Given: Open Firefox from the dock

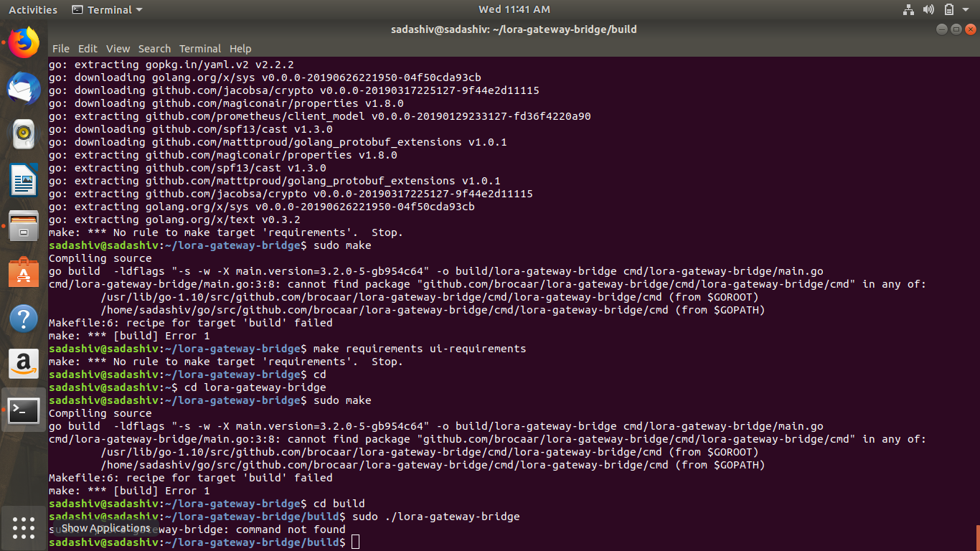Looking at the screenshot, I should click(x=24, y=42).
